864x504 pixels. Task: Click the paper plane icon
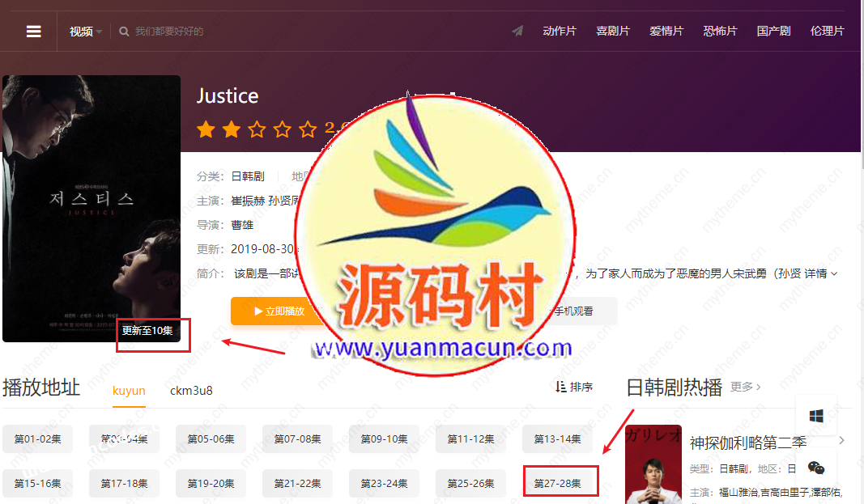coord(517,32)
